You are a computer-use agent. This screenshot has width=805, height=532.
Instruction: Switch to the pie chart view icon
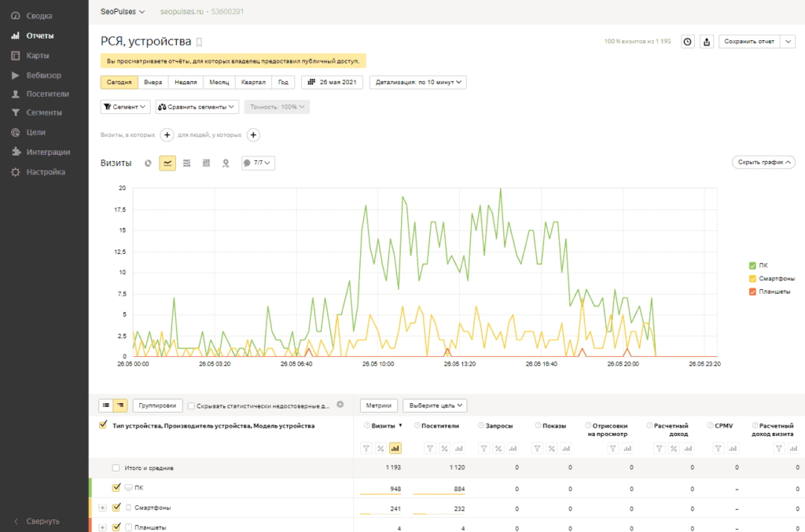click(x=148, y=163)
